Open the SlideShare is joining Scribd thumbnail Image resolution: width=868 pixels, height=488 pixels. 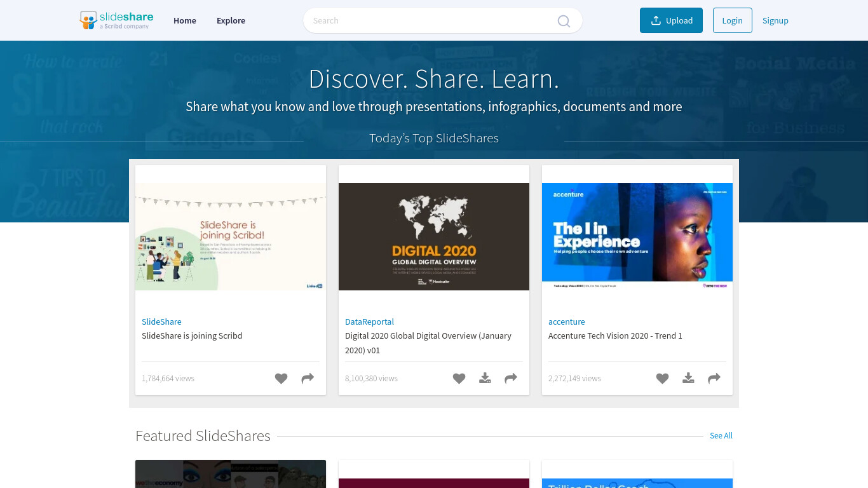pos(231,236)
